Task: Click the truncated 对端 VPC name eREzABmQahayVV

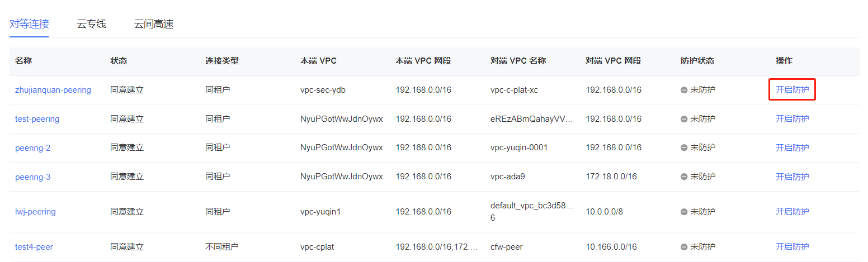Action: tap(531, 119)
